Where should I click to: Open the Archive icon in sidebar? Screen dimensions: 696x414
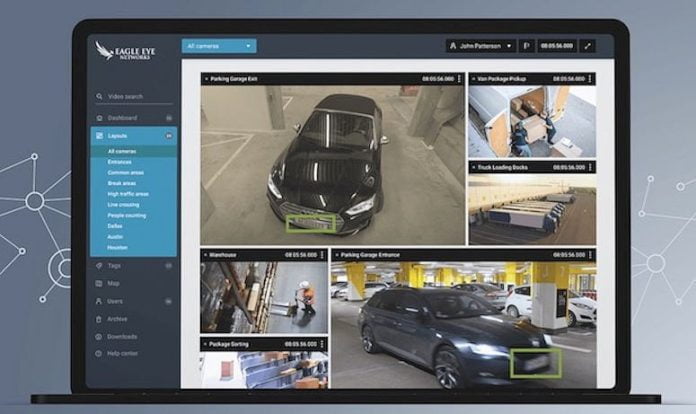98,319
